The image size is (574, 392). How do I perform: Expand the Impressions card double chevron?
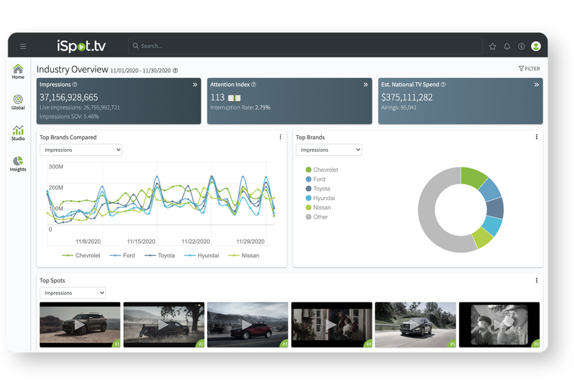[195, 85]
